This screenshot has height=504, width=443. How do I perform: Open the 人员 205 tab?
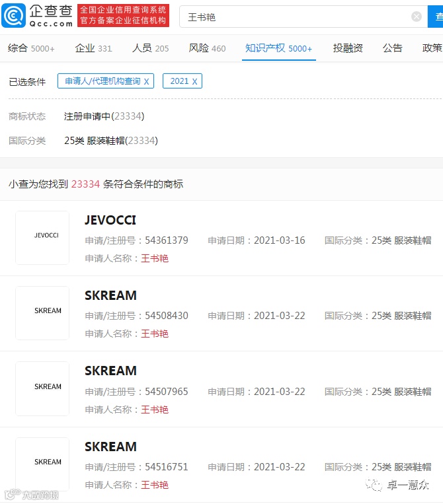pos(150,48)
